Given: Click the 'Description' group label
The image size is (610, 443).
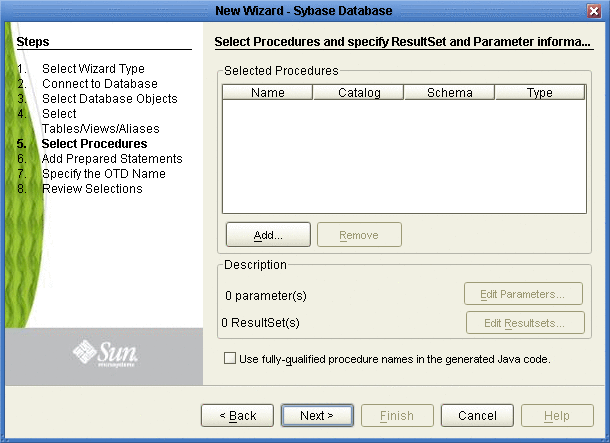Looking at the screenshot, I should click(x=255, y=264).
